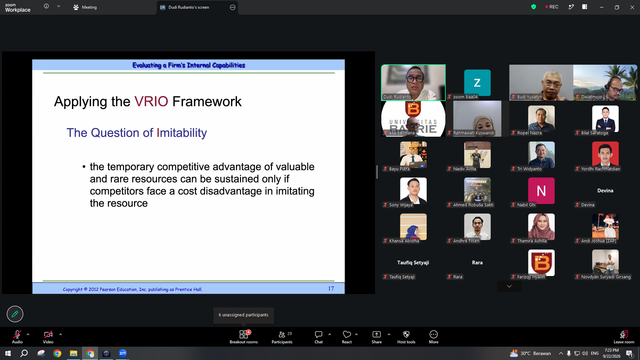Select the Universitas Bakrie logo tile
This screenshot has width=640, height=360.
[x=413, y=118]
